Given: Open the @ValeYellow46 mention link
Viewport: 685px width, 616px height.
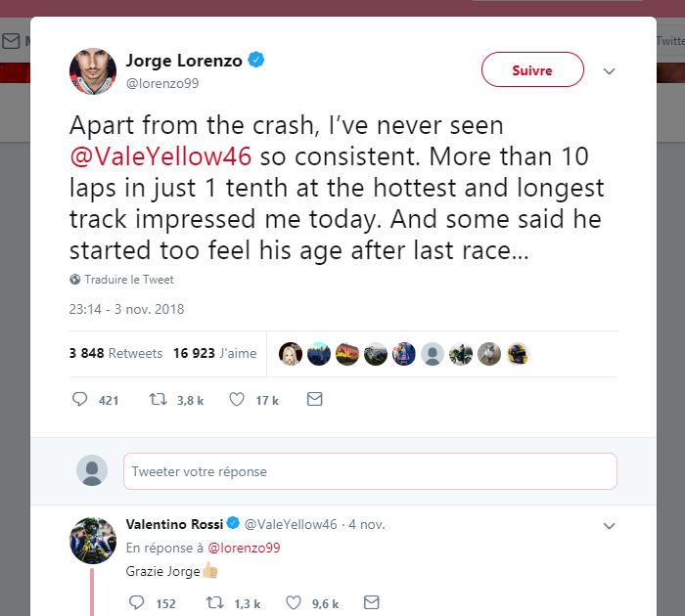Looking at the screenshot, I should tap(160, 156).
